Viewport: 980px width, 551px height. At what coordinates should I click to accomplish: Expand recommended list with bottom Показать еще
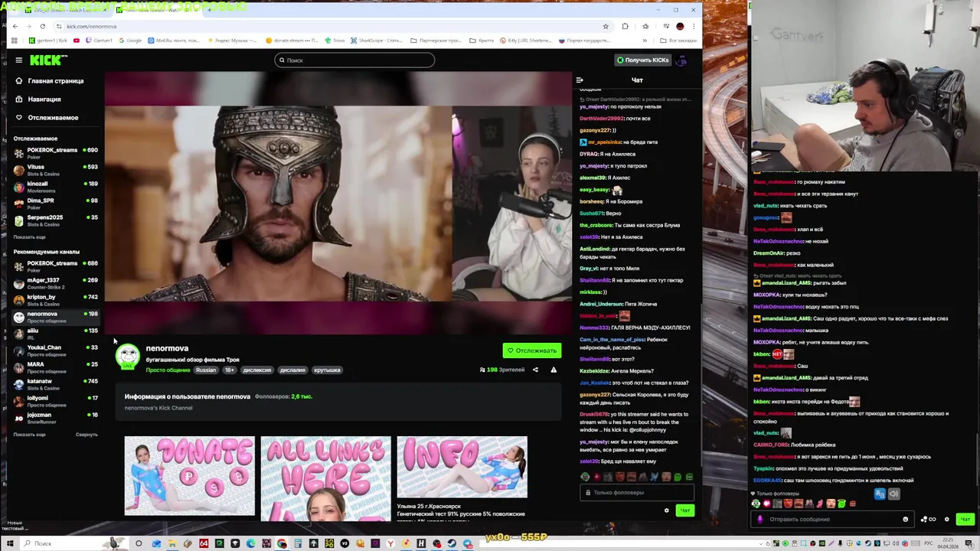tap(29, 434)
